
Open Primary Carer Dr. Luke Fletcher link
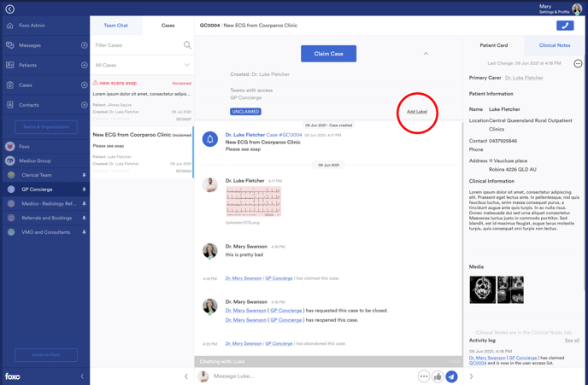pos(524,78)
